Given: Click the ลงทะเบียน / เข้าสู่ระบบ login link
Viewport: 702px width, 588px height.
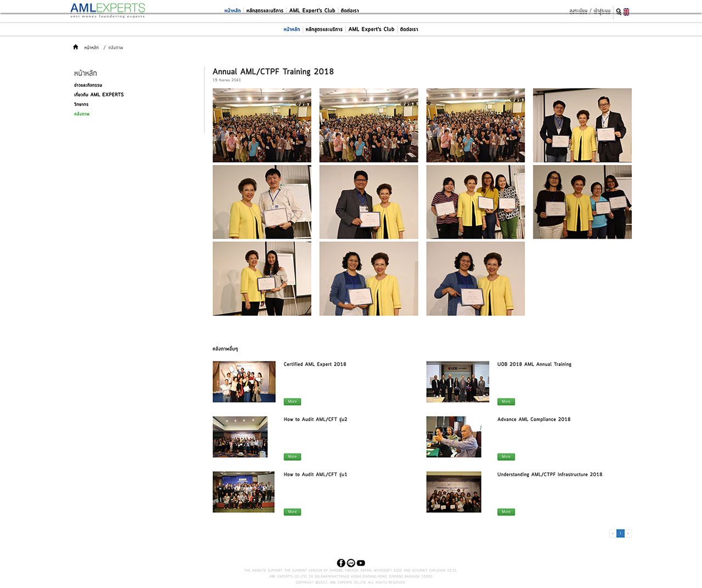Looking at the screenshot, I should 590,11.
